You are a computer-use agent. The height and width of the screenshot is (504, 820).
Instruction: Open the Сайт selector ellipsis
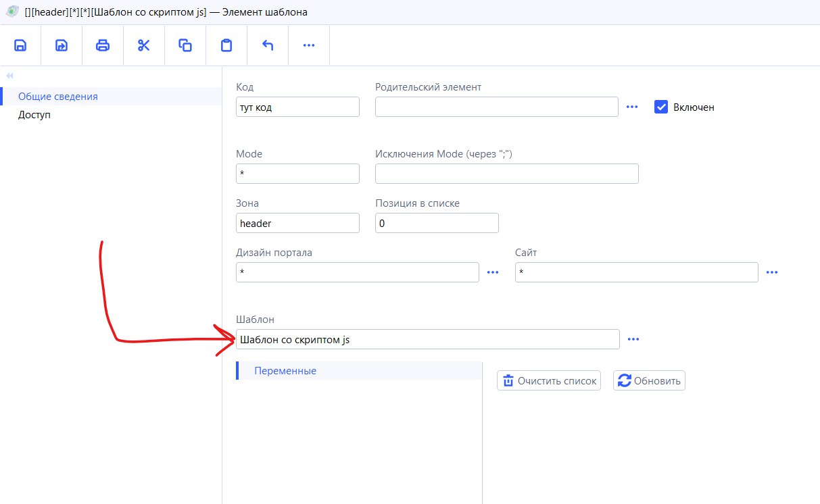click(772, 272)
